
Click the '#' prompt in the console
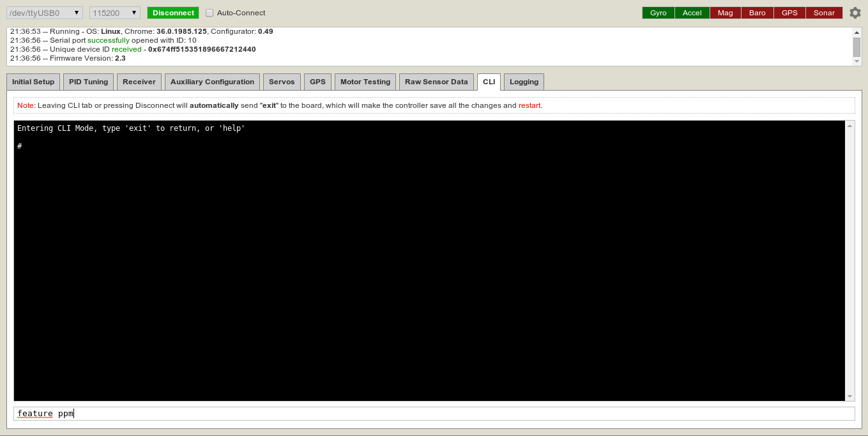tap(20, 146)
